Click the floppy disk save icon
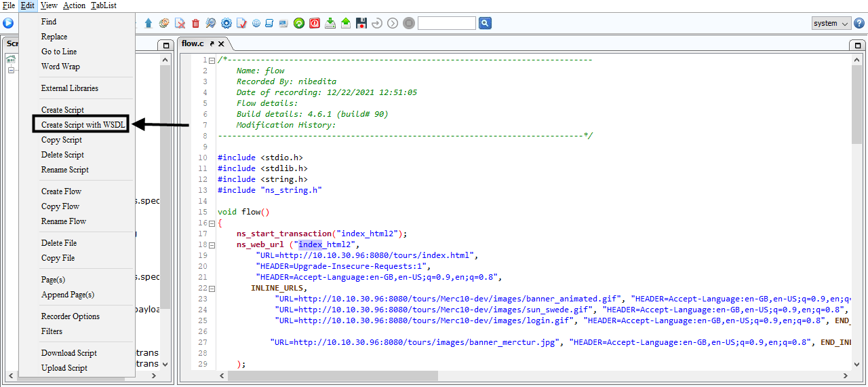The width and height of the screenshot is (868, 387). (361, 23)
